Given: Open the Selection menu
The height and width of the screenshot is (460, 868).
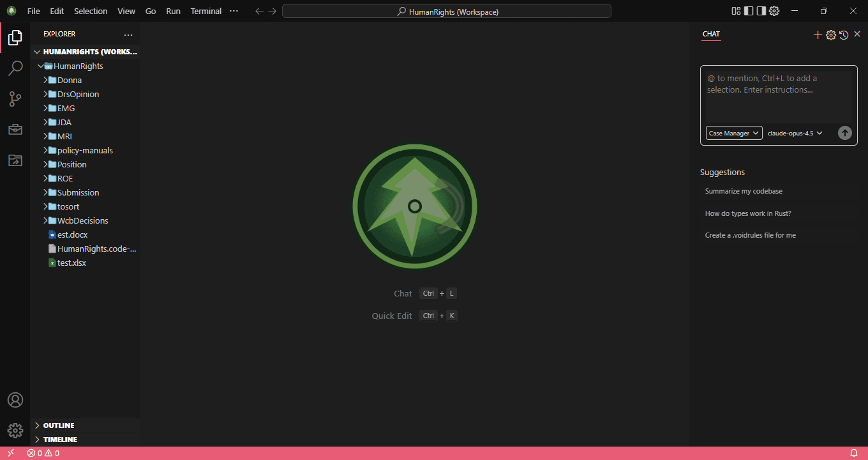Looking at the screenshot, I should tap(91, 11).
